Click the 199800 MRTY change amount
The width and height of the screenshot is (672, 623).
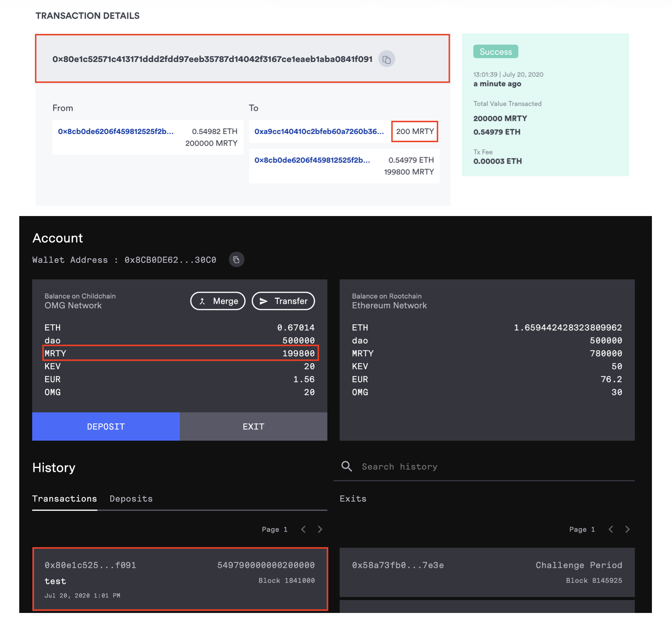[x=409, y=172]
